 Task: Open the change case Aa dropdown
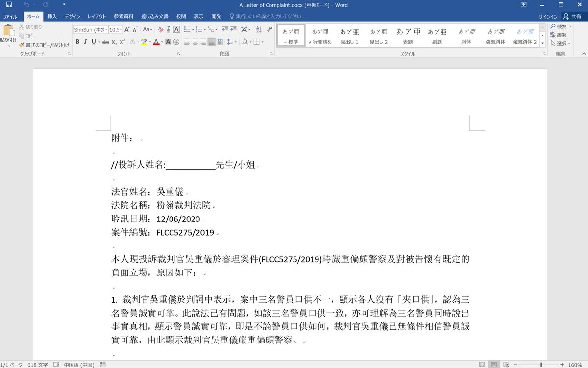click(147, 30)
